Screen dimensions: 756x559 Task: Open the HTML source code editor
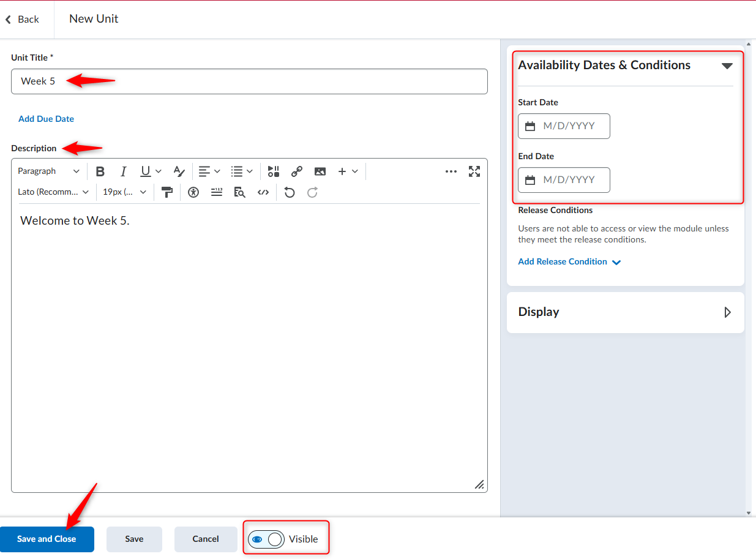click(263, 192)
